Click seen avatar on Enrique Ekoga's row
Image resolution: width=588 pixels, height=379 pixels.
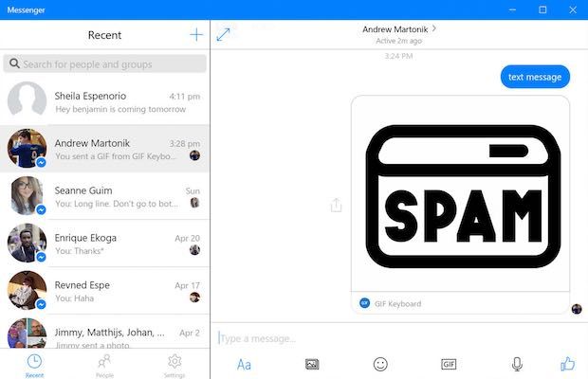(194, 250)
